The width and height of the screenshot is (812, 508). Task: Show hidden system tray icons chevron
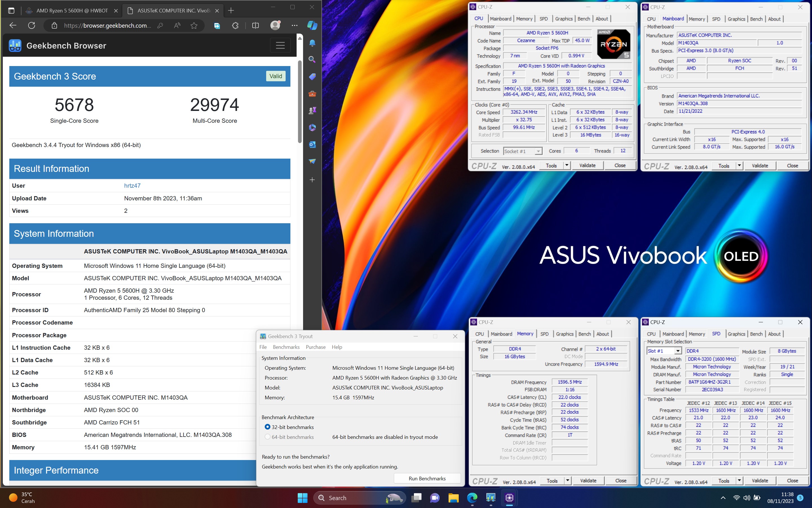coord(723,498)
